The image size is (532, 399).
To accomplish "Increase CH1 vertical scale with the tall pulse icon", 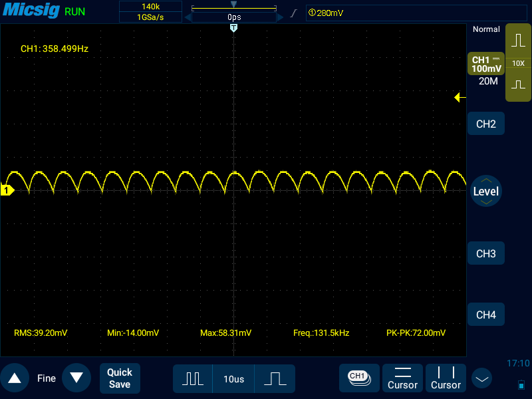I will pos(518,40).
